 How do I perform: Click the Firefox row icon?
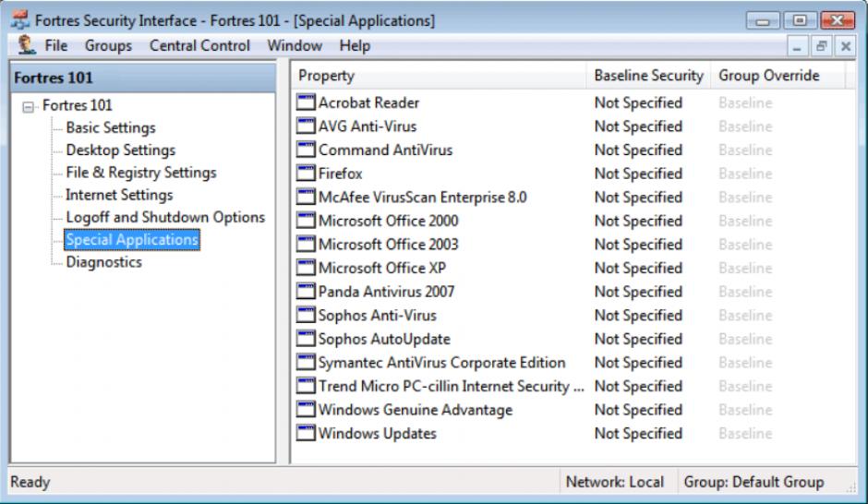(x=306, y=174)
